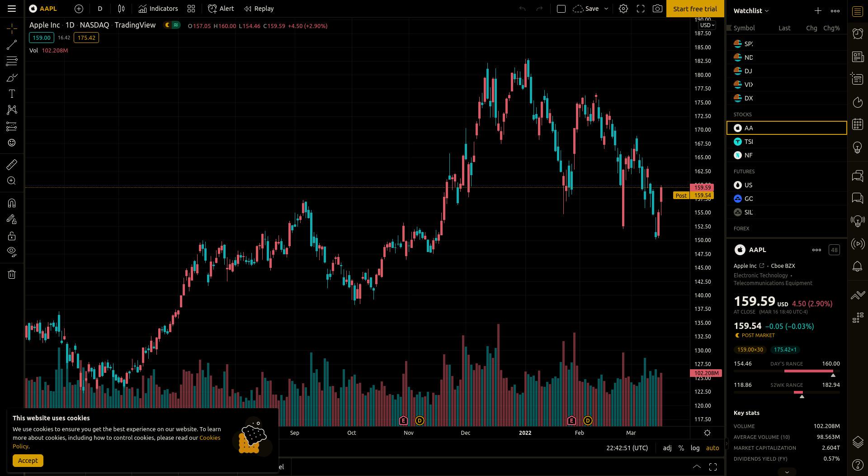Screen dimensions: 868x476
Task: Open the Ideas lightbulb panel
Action: (x=858, y=147)
